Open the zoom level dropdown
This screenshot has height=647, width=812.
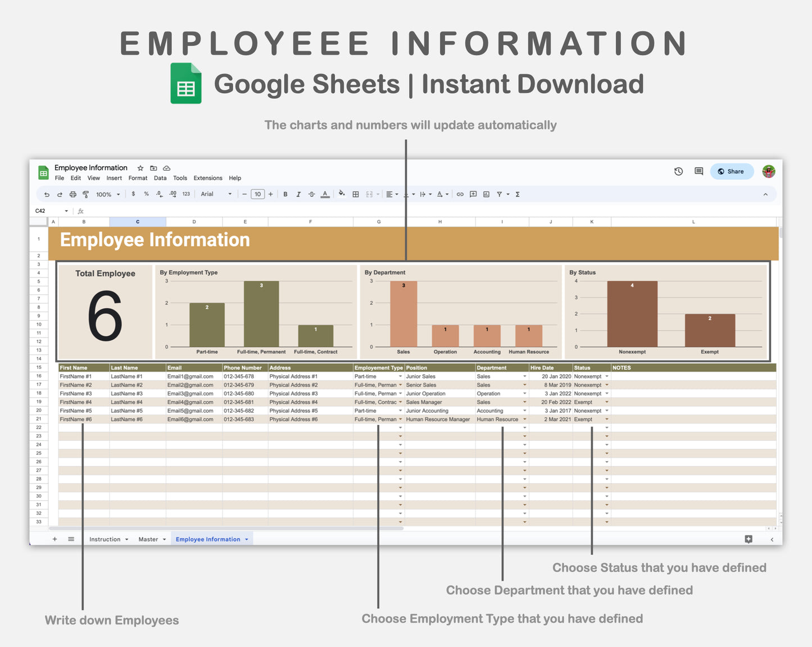107,194
